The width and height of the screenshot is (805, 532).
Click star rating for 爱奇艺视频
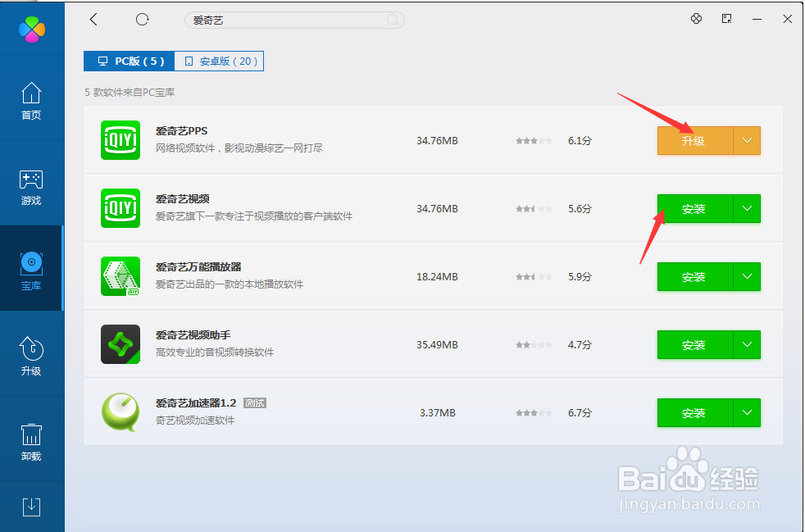point(534,208)
